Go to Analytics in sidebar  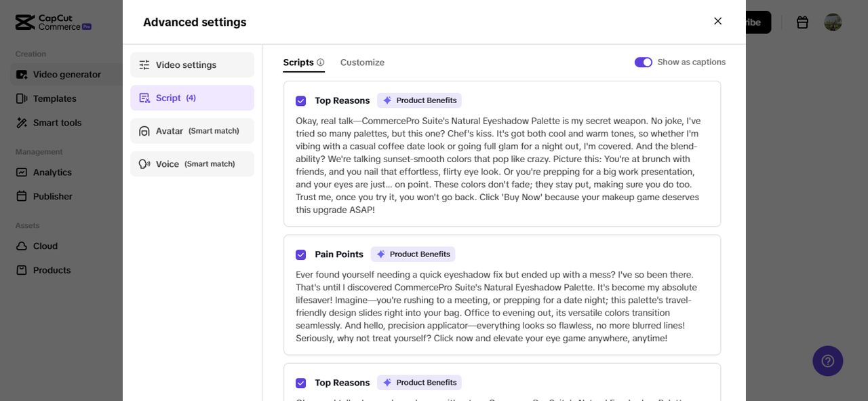pyautogui.click(x=52, y=172)
